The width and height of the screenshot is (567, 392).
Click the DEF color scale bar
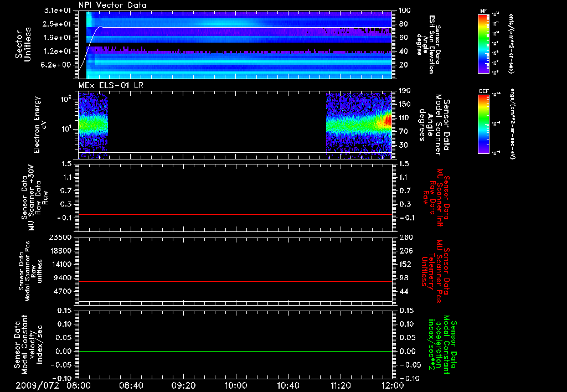[x=482, y=123]
